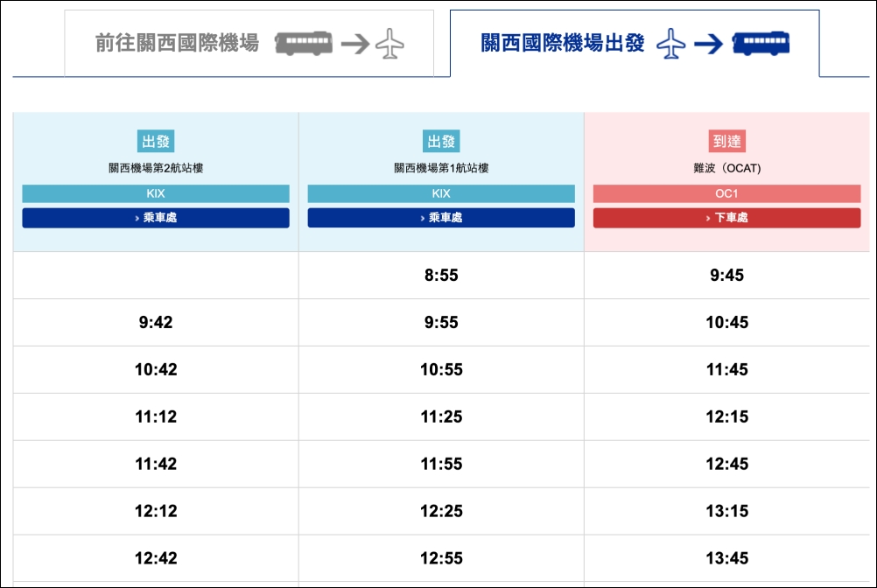
Task: Select the 11:55 departure time
Action: click(441, 464)
